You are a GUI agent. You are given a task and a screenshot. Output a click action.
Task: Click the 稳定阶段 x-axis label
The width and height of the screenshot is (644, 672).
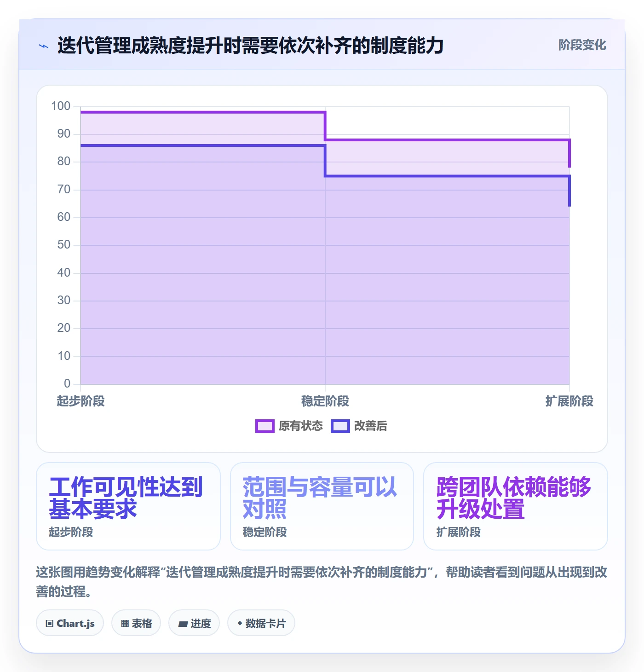(325, 401)
